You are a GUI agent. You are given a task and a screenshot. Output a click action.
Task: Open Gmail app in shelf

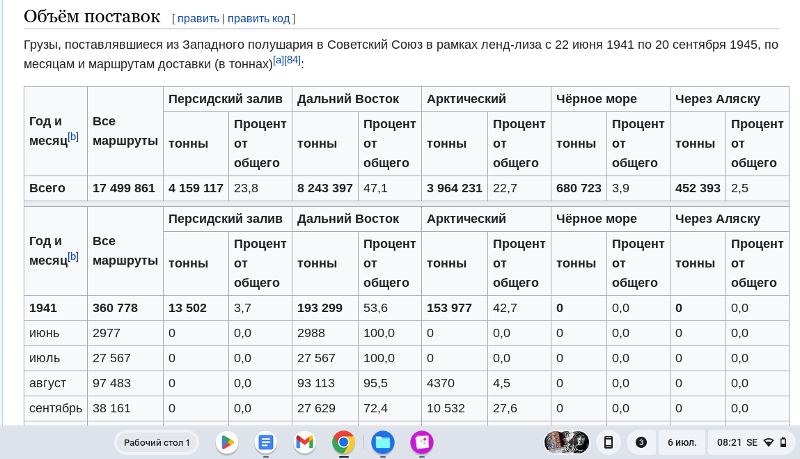pos(304,442)
